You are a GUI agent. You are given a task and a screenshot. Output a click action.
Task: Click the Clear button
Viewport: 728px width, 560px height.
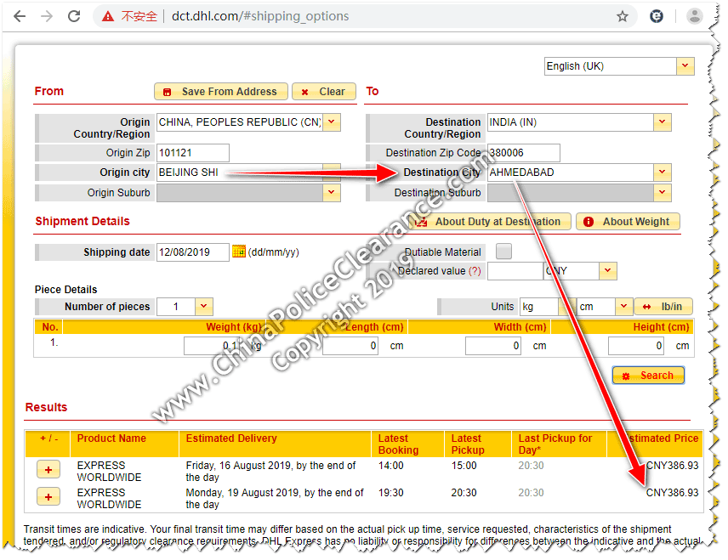coord(324,92)
